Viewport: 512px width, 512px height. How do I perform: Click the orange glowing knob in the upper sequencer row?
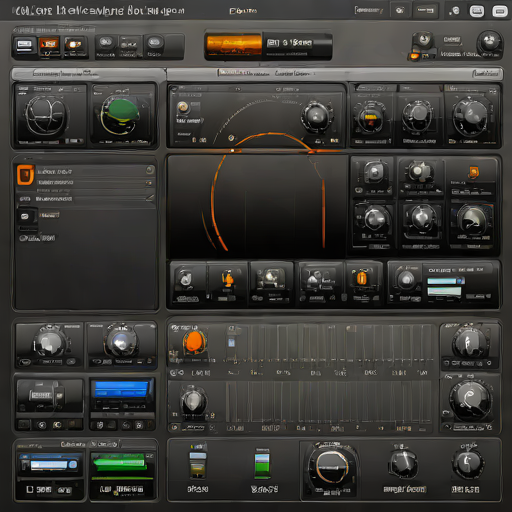tap(194, 341)
